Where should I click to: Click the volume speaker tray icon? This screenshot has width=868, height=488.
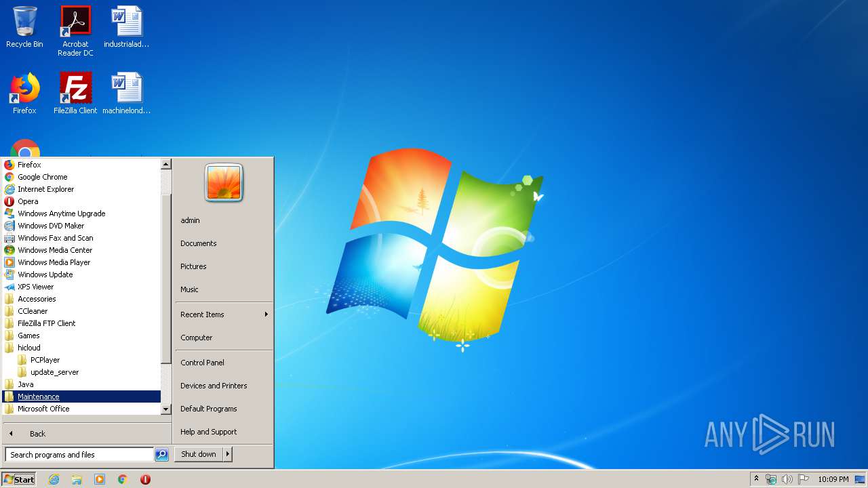787,479
